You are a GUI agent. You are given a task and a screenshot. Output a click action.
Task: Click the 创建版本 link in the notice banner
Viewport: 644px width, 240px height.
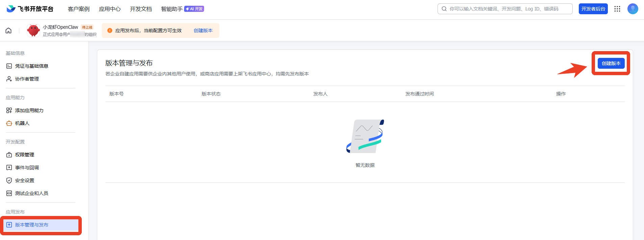(x=203, y=30)
